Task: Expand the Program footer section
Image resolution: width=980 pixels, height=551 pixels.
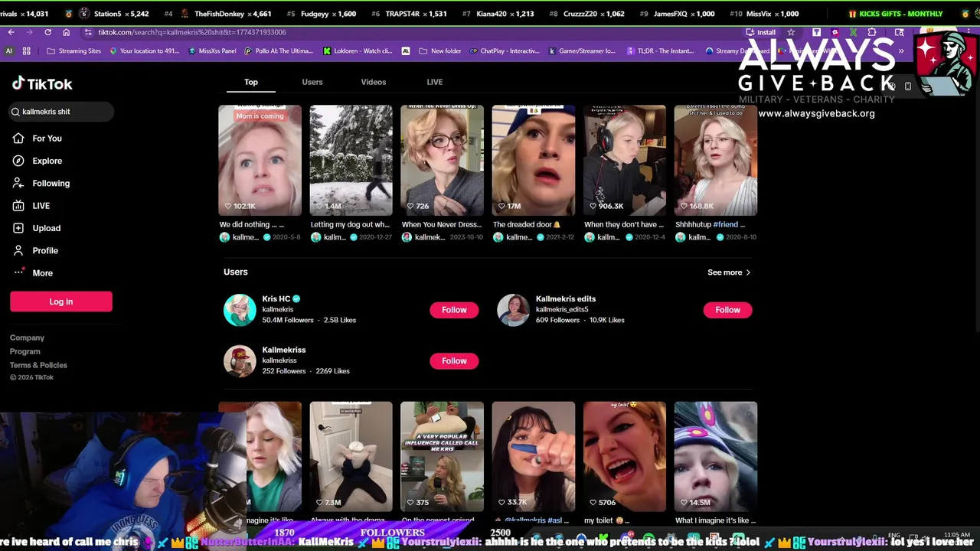Action: (x=24, y=351)
